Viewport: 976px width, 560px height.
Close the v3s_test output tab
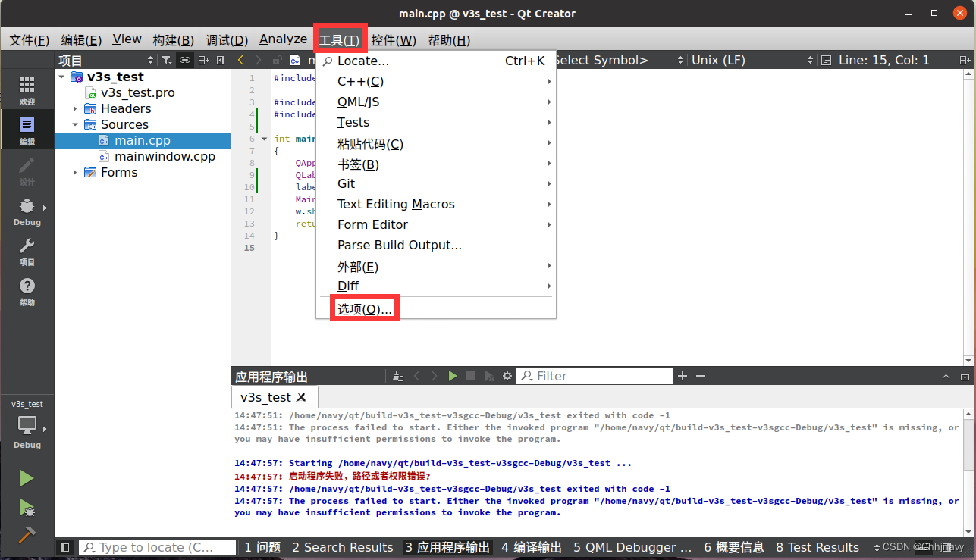coord(302,397)
